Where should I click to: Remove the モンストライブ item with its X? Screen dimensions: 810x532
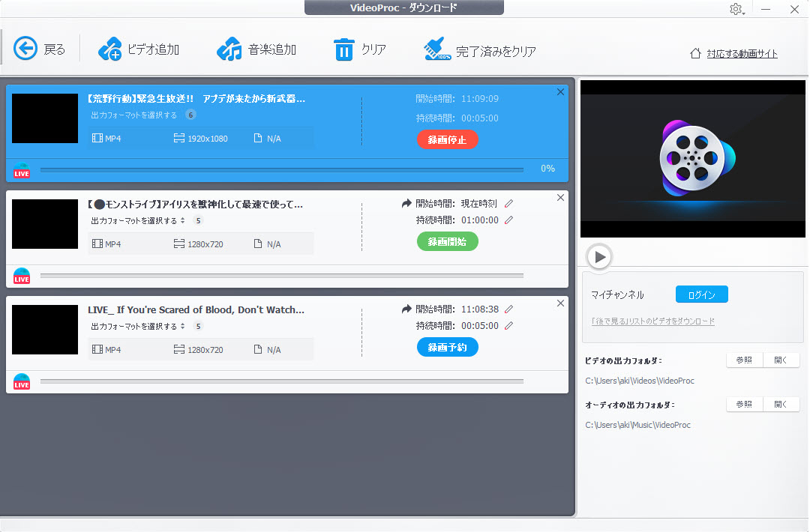coord(560,198)
